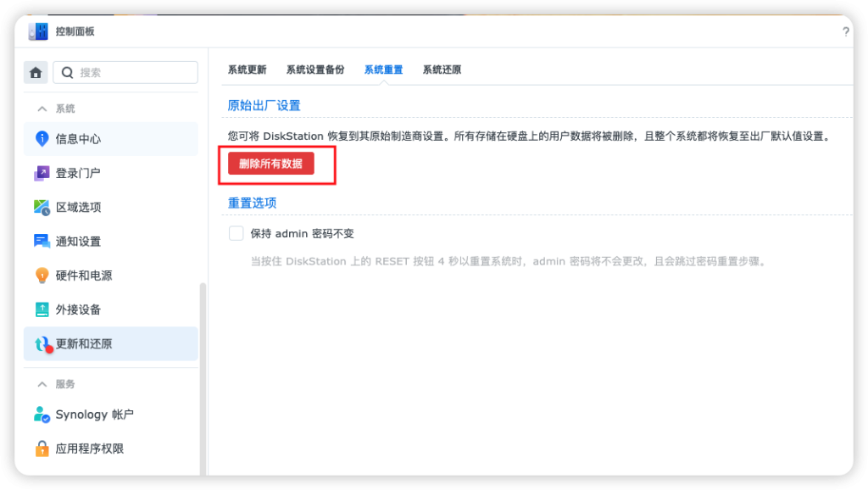Click the 外接设备 external device icon
The height and width of the screenshot is (490, 868).
(42, 309)
